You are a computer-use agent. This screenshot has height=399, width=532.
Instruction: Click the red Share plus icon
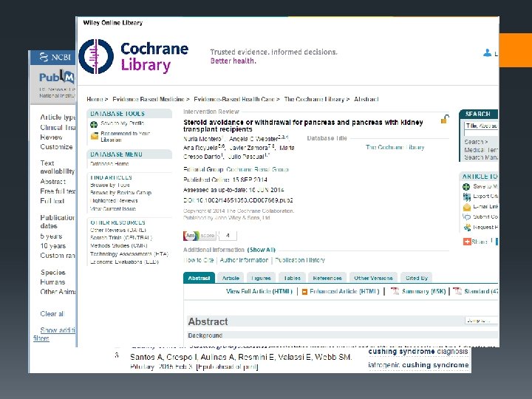coord(467,242)
